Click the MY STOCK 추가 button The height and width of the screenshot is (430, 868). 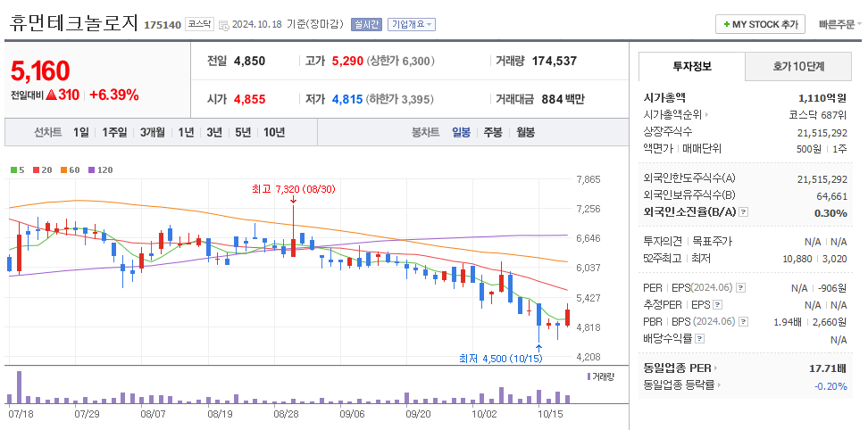(760, 24)
